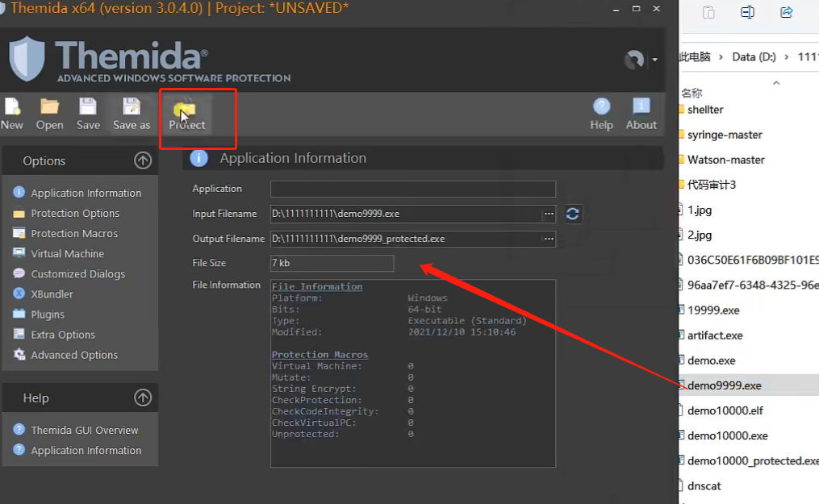The width and height of the screenshot is (819, 504).
Task: Expand the dropdown arrow beside theme icon
Action: click(654, 60)
